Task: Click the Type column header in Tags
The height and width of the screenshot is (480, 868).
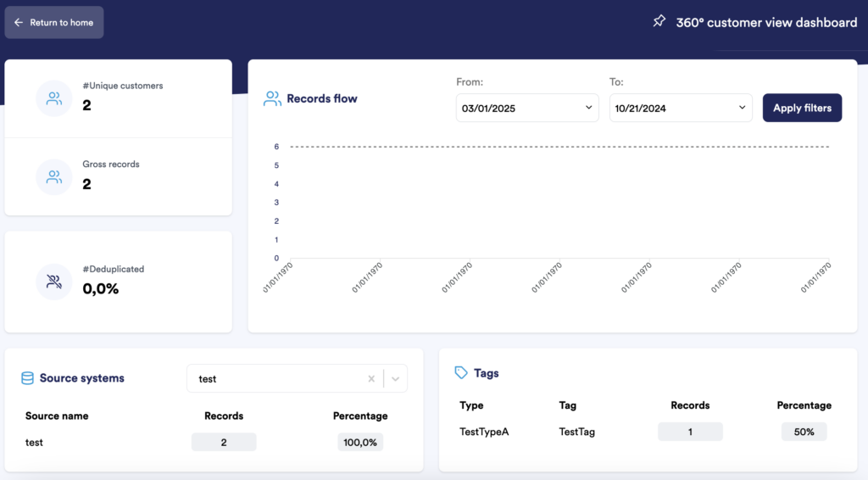Action: (471, 405)
